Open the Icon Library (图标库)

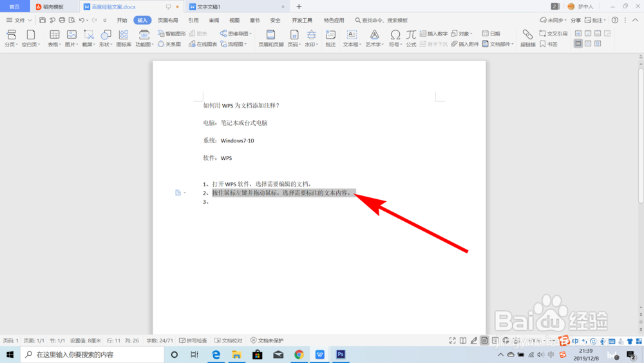coord(124,38)
